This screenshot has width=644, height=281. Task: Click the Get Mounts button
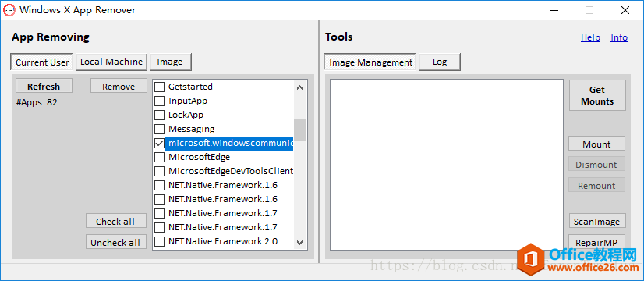click(597, 95)
